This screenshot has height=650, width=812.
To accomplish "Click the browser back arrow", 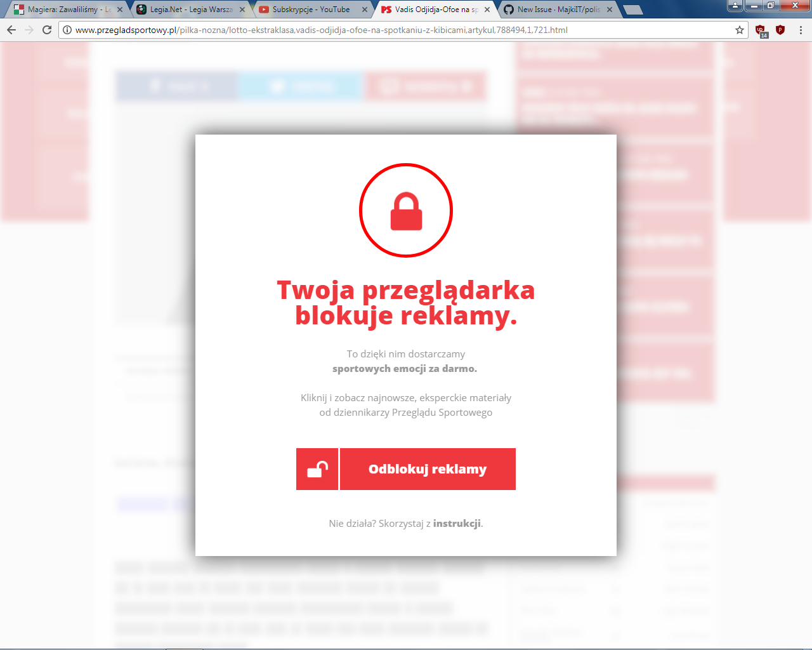I will click(11, 30).
